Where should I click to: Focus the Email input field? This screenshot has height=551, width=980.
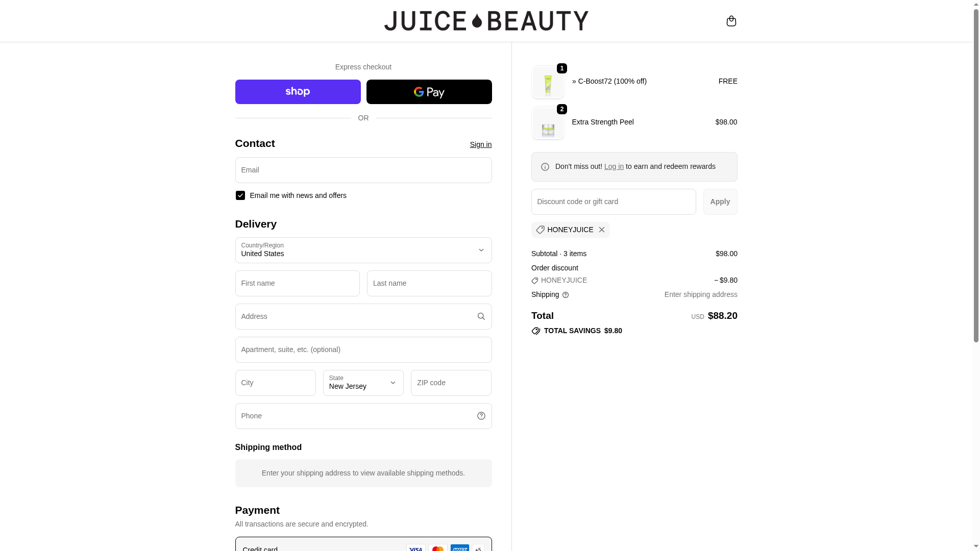363,170
